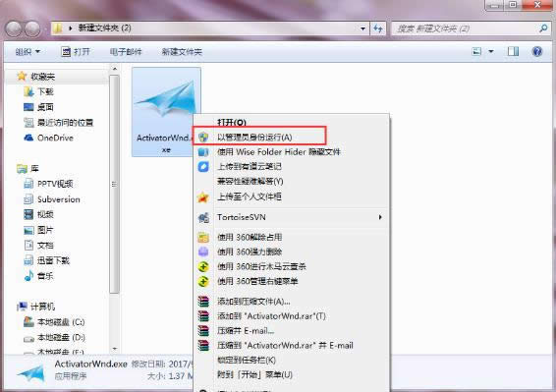556x392 pixels.
Task: Click the refresh button next to address bar
Action: tap(377, 28)
